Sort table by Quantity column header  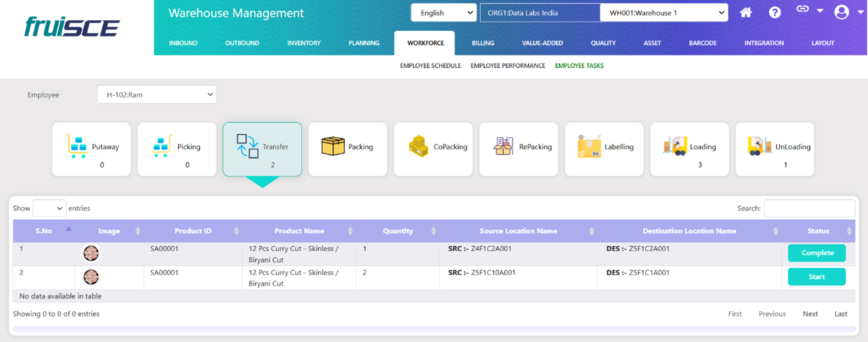(x=398, y=231)
